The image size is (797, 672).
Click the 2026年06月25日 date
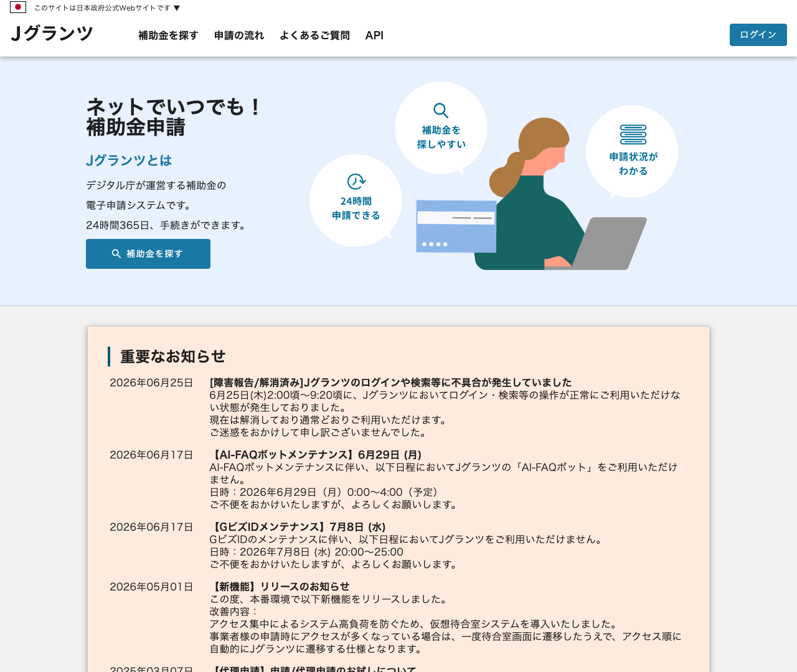pyautogui.click(x=151, y=383)
